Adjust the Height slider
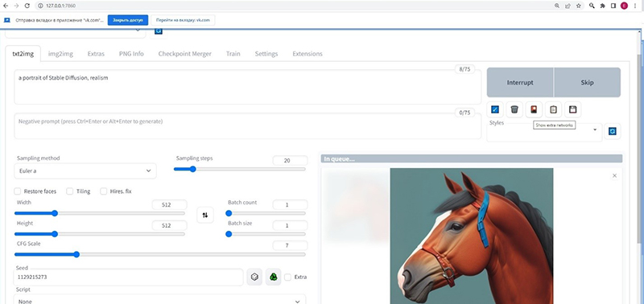The height and width of the screenshot is (304, 644). coord(100,234)
